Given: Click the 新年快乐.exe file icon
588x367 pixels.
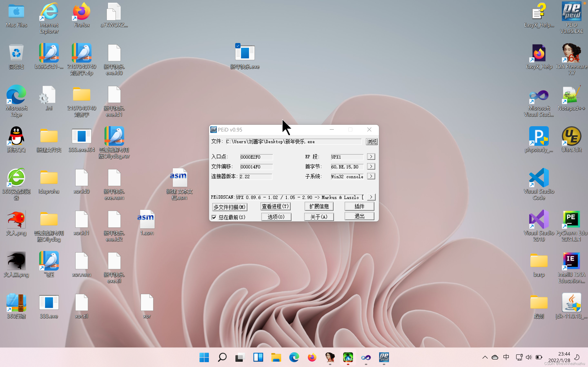Looking at the screenshot, I should tap(245, 54).
